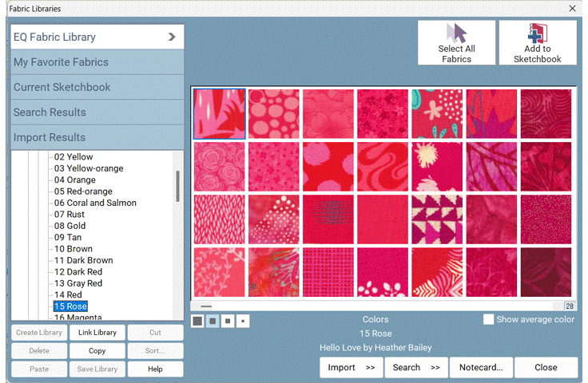Choose the second-largest thumbnail size icon

click(213, 321)
